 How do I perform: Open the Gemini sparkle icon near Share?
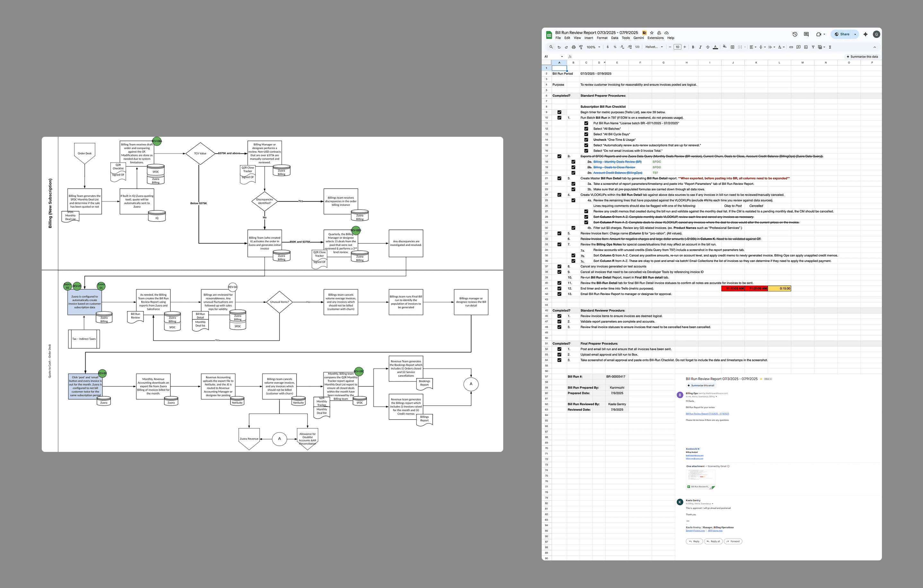[x=866, y=34]
